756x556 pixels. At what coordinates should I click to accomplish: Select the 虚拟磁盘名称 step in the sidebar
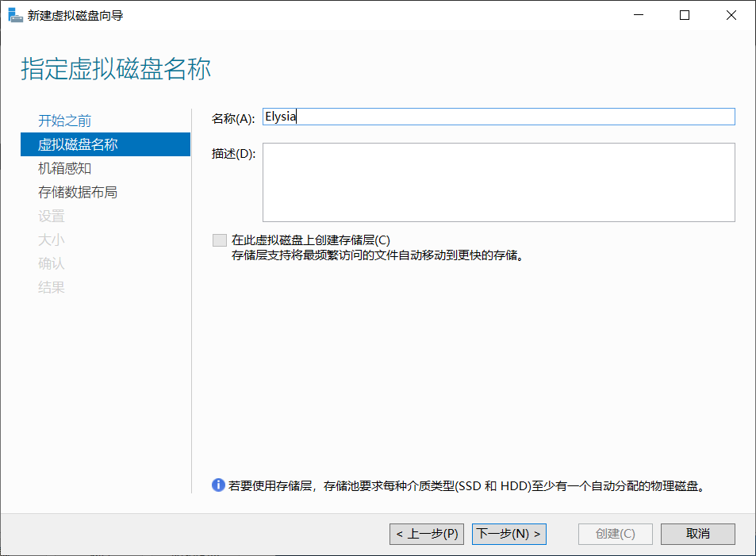pos(105,144)
